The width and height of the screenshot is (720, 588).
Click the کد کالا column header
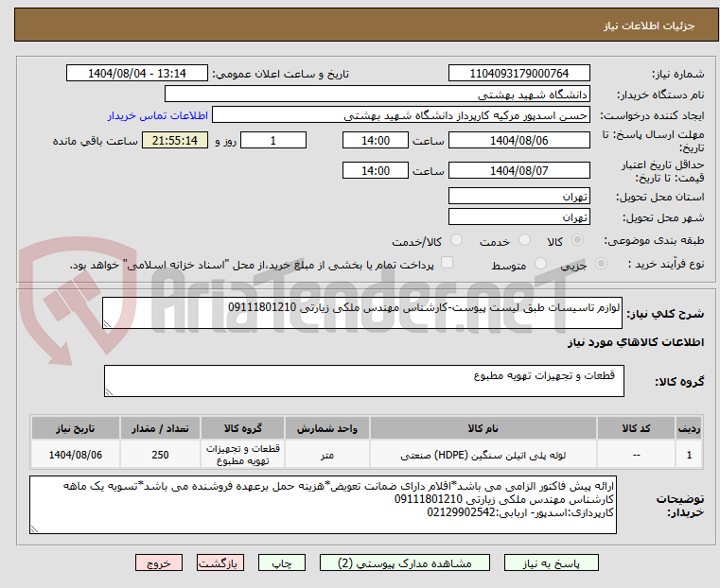[636, 428]
